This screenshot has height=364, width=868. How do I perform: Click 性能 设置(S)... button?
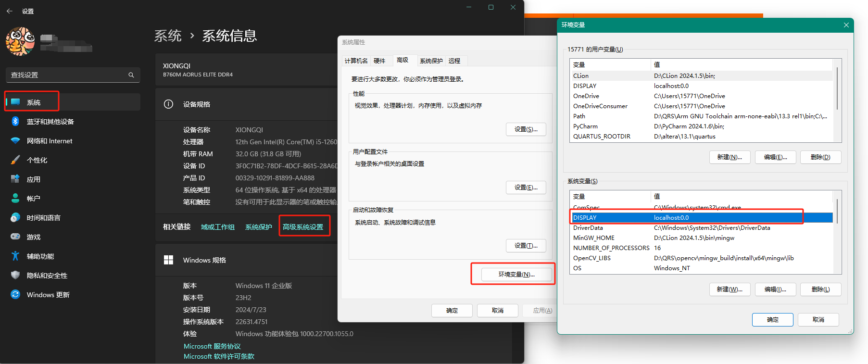(x=526, y=129)
